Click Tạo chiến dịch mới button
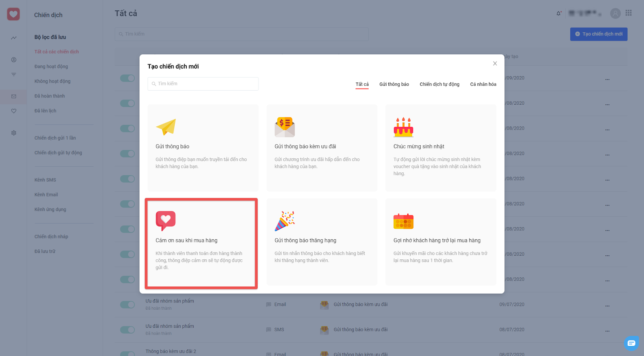Image resolution: width=644 pixels, height=356 pixels. [x=599, y=34]
